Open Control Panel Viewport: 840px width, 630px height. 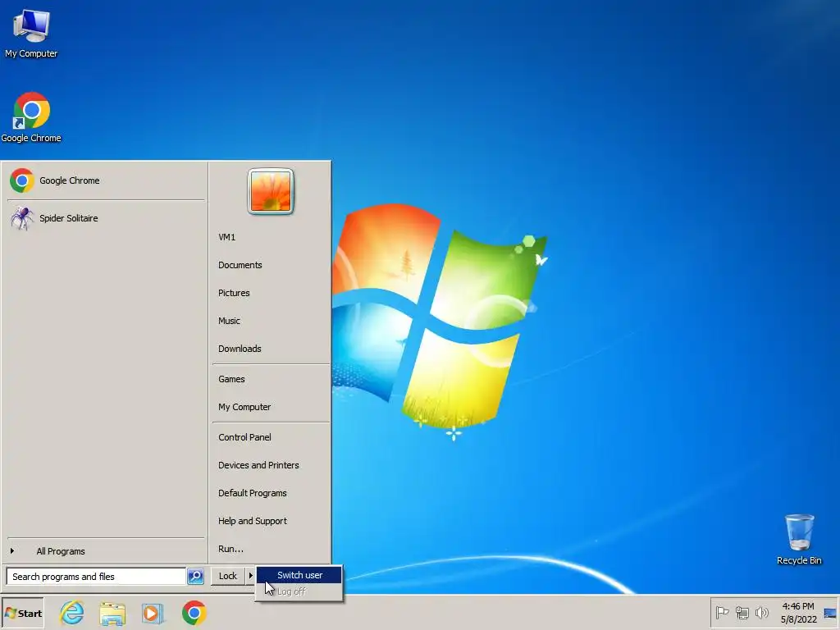[x=271, y=437]
